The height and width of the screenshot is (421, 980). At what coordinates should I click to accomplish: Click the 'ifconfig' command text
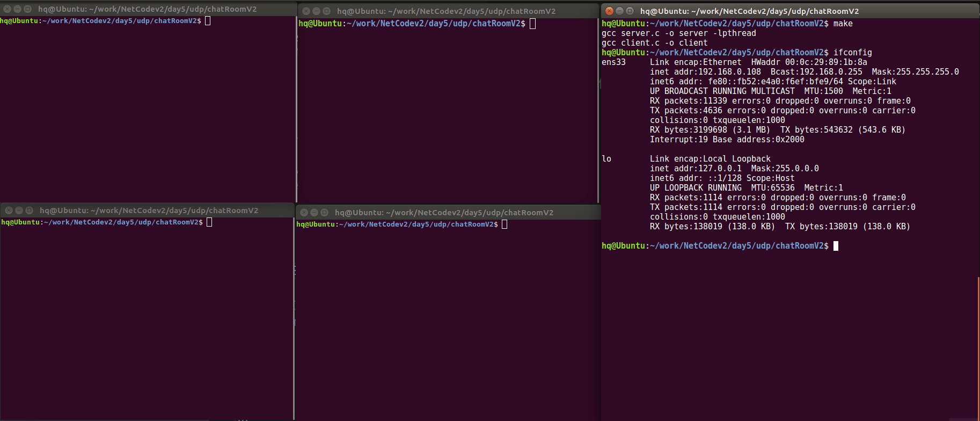point(852,53)
